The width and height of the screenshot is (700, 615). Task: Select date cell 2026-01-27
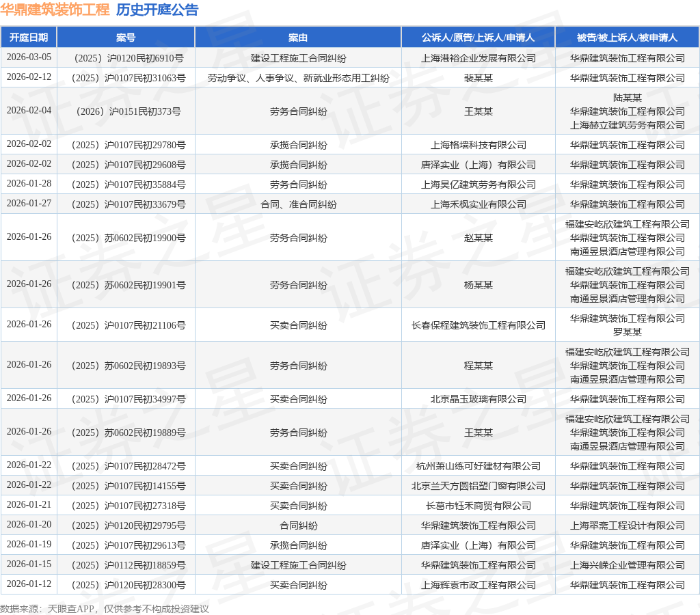pyautogui.click(x=29, y=204)
